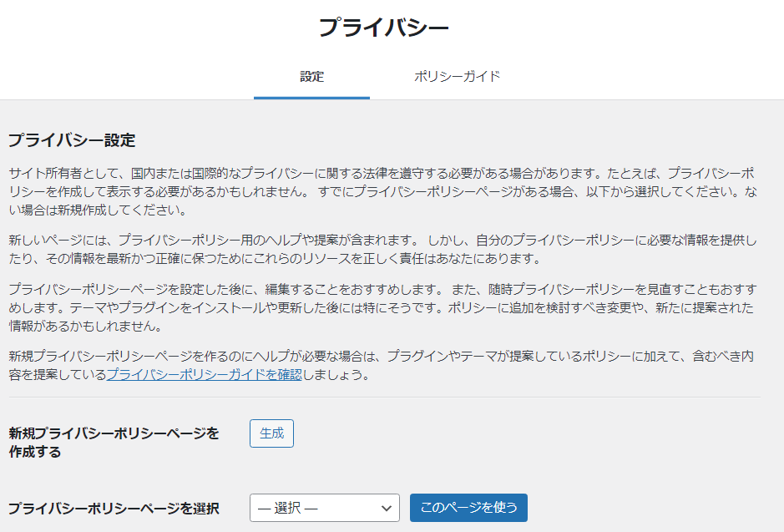This screenshot has height=532, width=784.
Task: Click the 新規プライバシーポリシーページを作成する label
Action: (x=114, y=442)
